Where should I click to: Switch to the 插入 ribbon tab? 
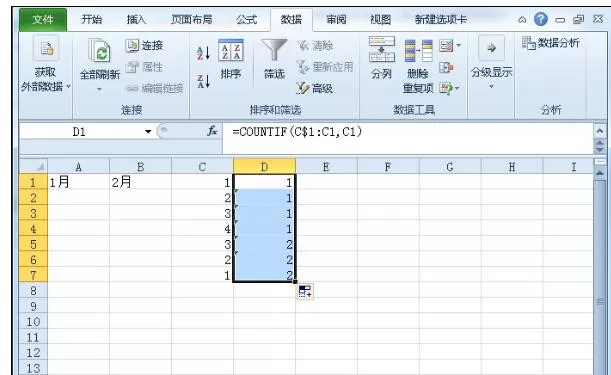(x=136, y=19)
